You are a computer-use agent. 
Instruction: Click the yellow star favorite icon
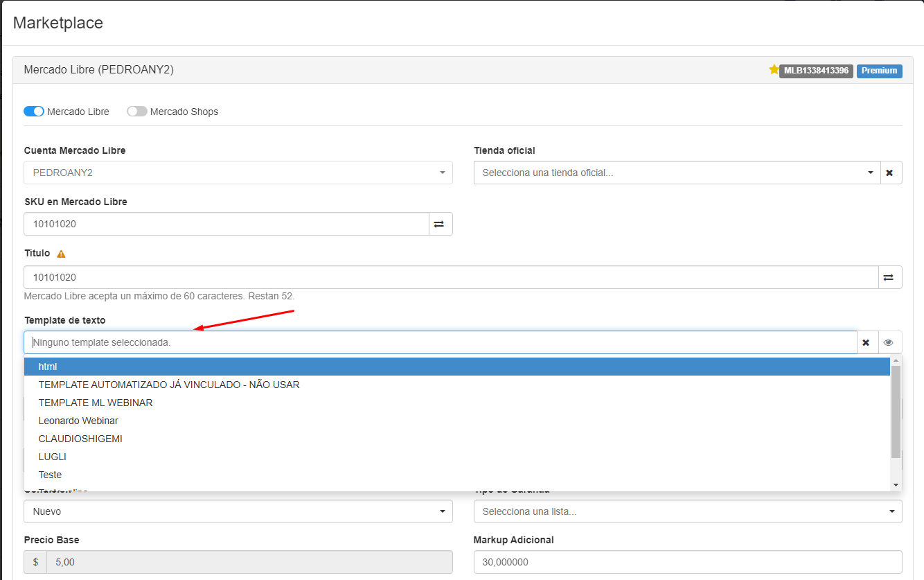pos(774,69)
